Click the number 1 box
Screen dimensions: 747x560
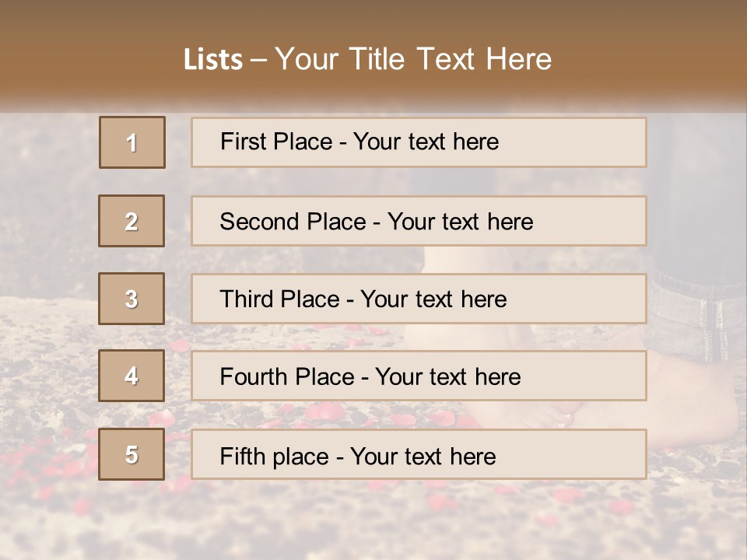pos(132,142)
